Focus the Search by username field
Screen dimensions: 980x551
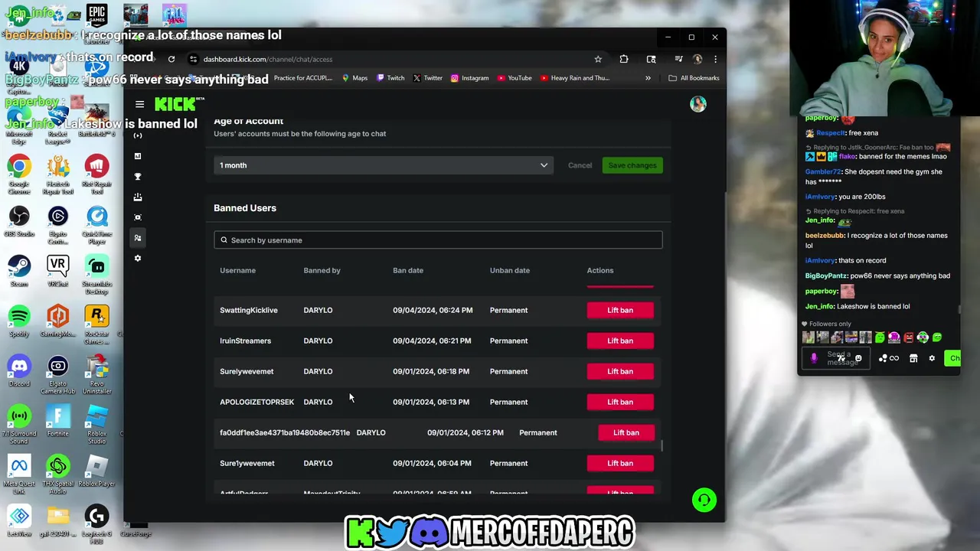(x=438, y=240)
